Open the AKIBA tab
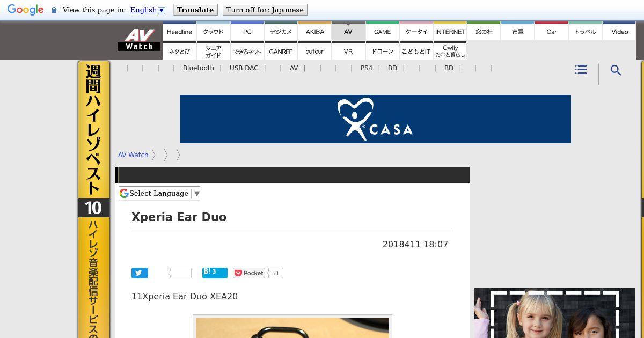 point(315,31)
